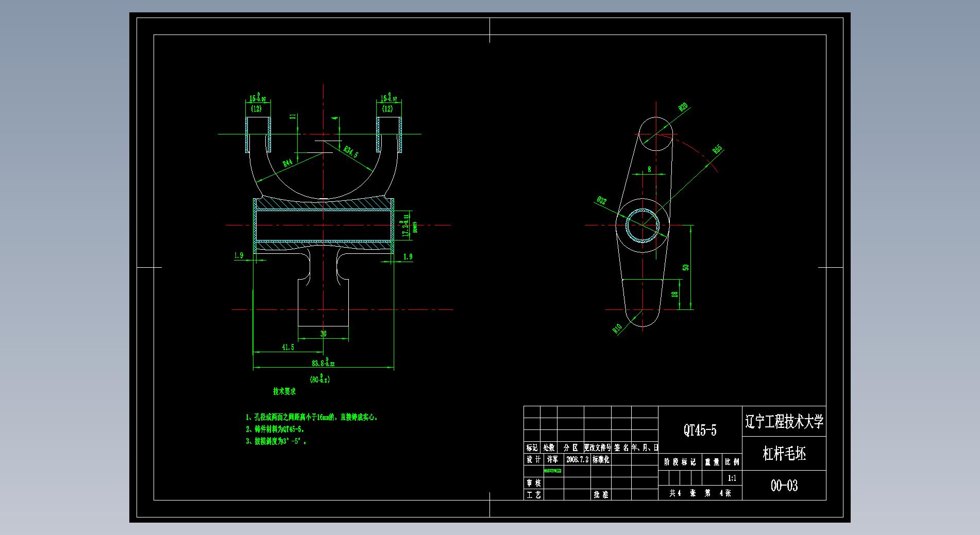Select the Ø20 diameter dimension label
The image size is (980, 535).
click(x=683, y=107)
